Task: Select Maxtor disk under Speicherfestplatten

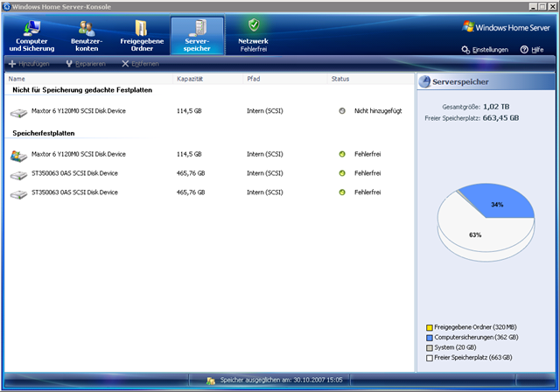Action: click(x=210, y=154)
